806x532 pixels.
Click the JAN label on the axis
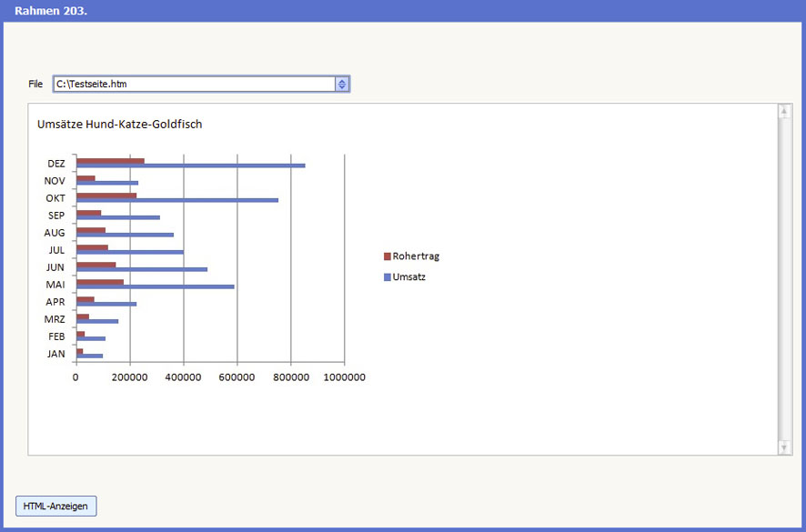coord(55,354)
